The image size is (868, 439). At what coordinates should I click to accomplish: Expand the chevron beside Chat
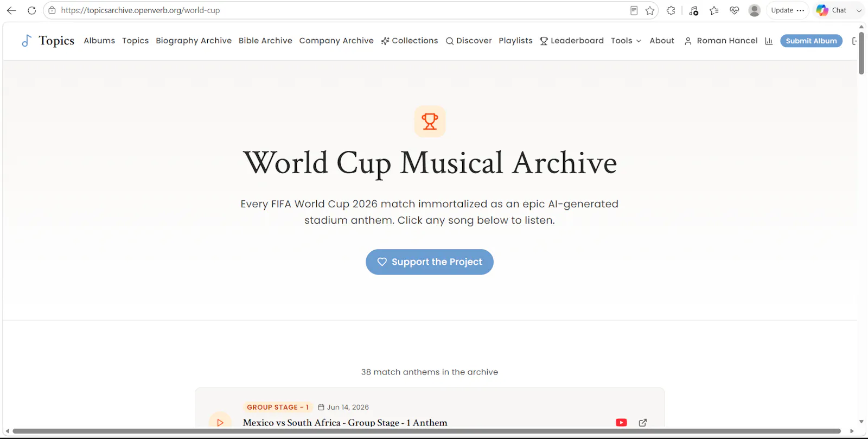859,10
